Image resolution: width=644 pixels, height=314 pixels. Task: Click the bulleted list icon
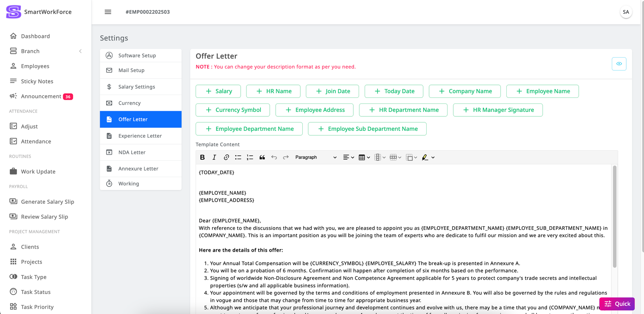point(238,157)
